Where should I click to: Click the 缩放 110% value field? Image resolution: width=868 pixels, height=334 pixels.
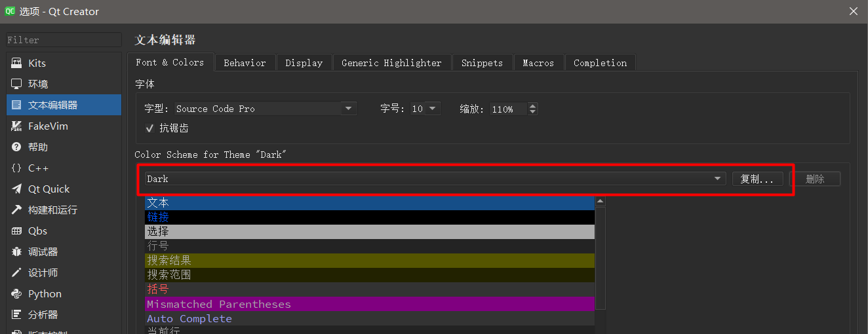pyautogui.click(x=509, y=109)
